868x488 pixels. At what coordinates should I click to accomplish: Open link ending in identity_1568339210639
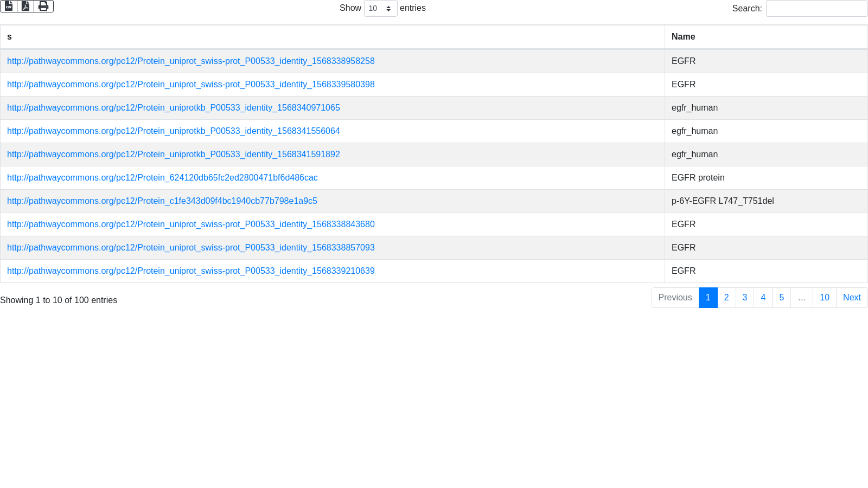click(190, 271)
